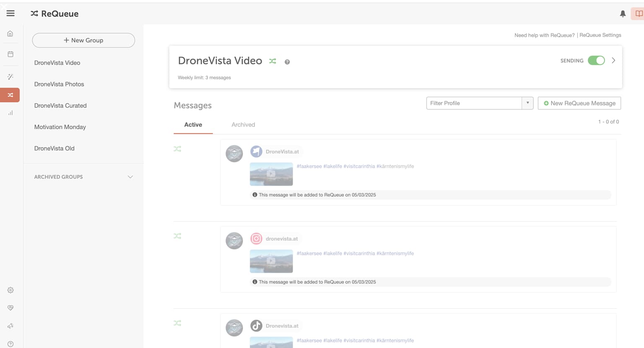Click the heart handshake sidebar icon
The image size is (644, 348).
[x=10, y=308]
